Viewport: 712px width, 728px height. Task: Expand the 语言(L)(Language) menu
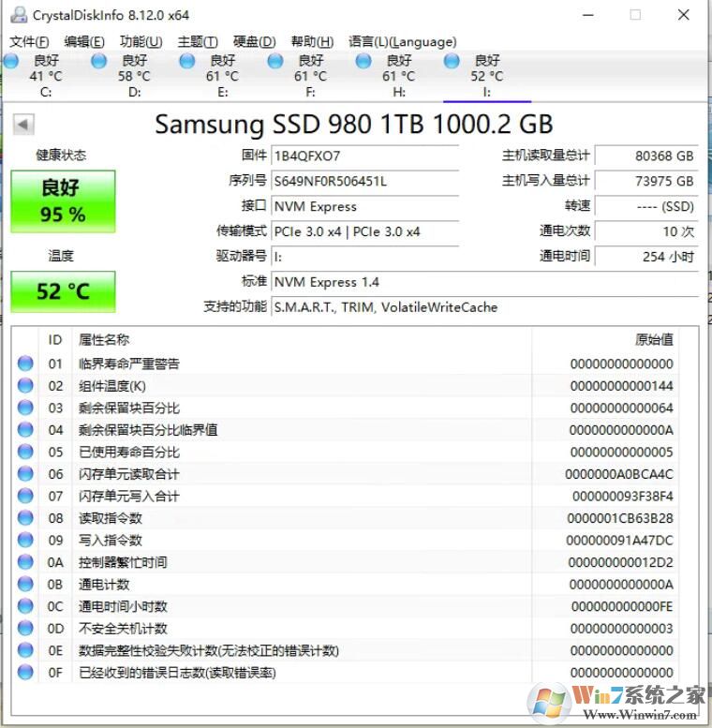pos(402,41)
